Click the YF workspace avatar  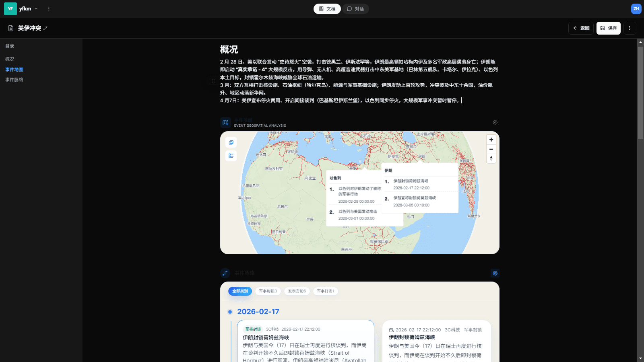[10, 8]
